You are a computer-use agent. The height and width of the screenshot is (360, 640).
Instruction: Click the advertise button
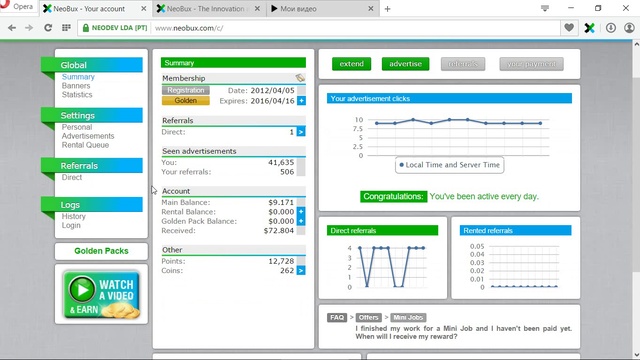[405, 64]
